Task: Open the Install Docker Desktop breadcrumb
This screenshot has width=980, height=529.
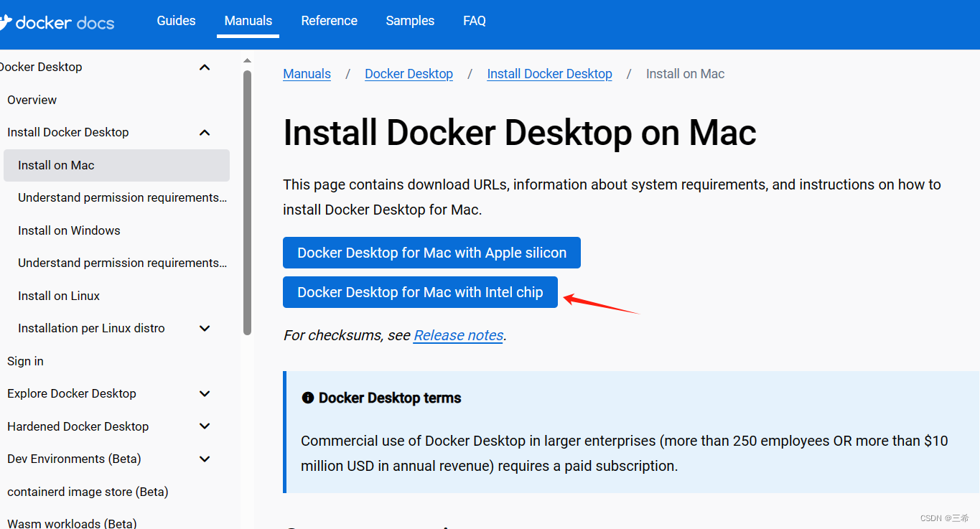Action: tap(549, 73)
